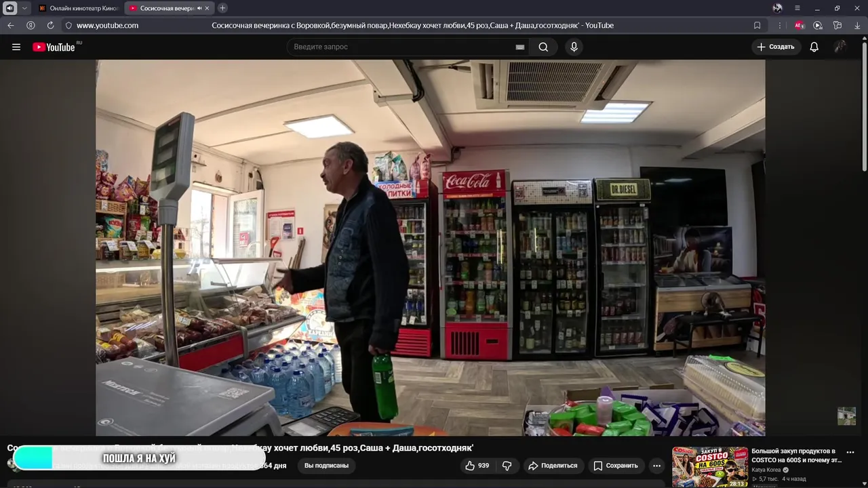Screen dimensions: 868x488
Task: Save video with Сохранить button
Action: coord(616,466)
